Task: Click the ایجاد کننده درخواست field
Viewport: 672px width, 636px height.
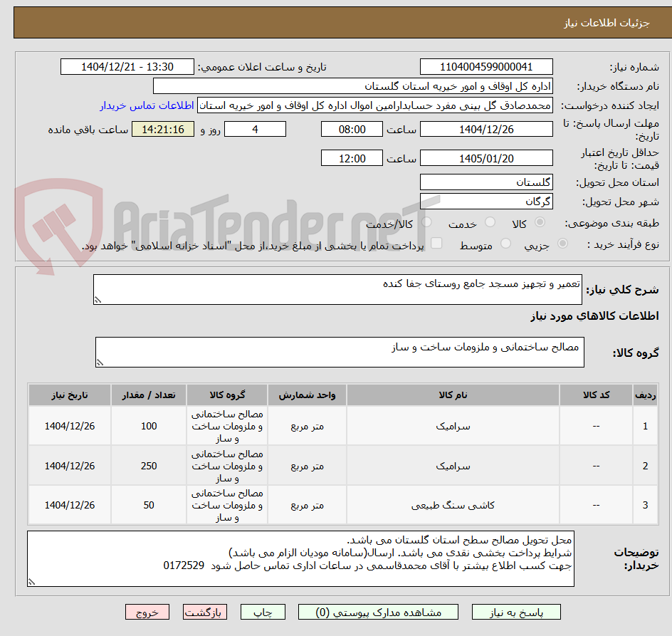Action: tap(375, 105)
